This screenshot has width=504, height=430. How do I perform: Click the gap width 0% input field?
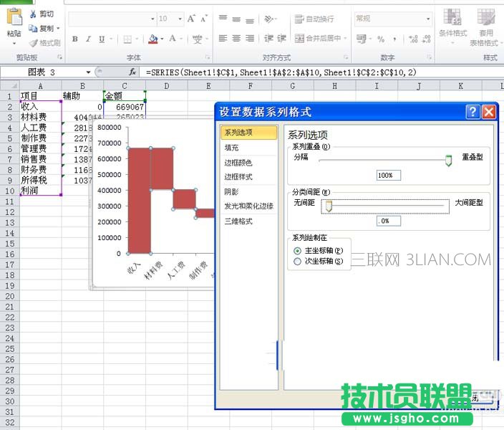389,221
